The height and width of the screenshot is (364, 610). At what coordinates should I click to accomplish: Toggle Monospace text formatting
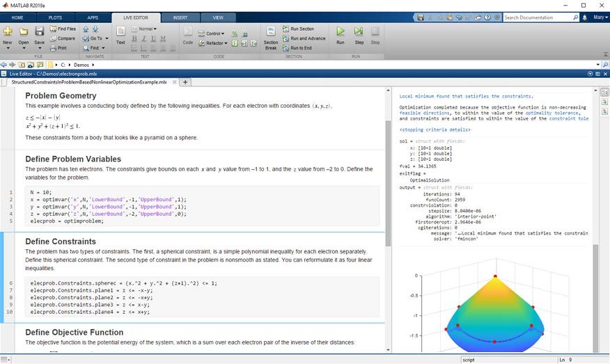point(163,38)
